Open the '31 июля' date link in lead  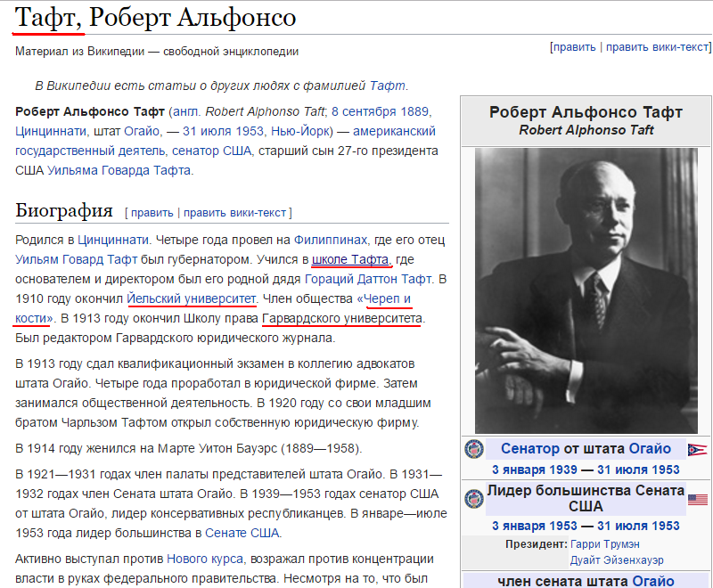(208, 131)
